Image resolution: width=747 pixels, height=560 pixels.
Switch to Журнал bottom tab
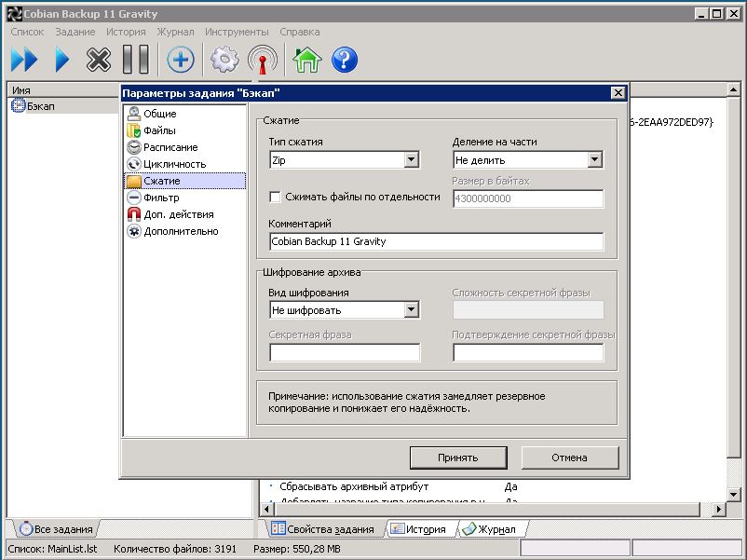pyautogui.click(x=490, y=529)
